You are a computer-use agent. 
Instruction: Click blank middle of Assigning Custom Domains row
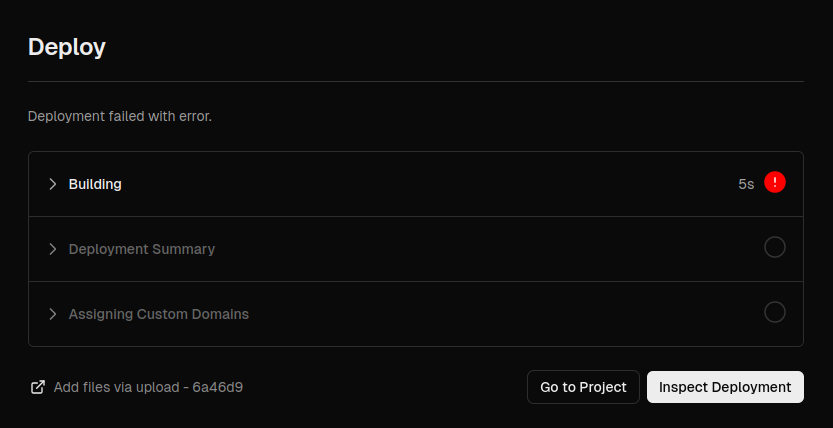point(500,314)
